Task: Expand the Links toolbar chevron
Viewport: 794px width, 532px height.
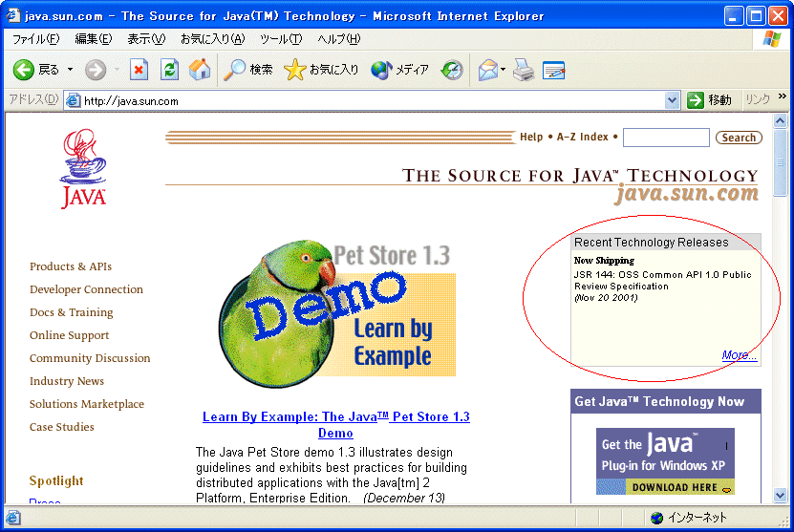Action: pyautogui.click(x=783, y=96)
